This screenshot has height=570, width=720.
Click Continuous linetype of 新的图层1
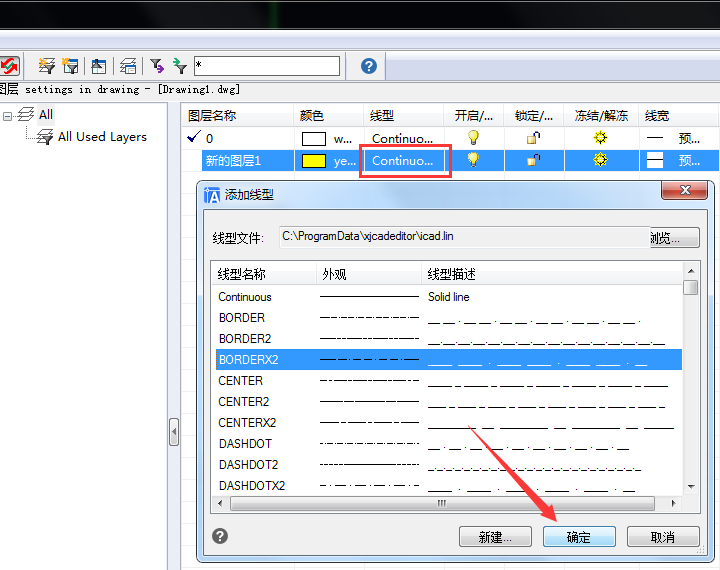click(402, 161)
